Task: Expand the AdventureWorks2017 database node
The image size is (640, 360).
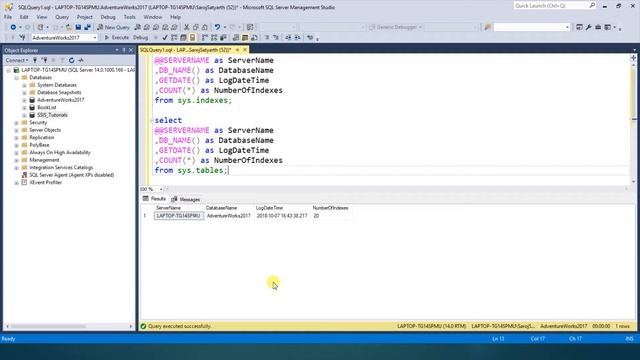Action: tap(24, 100)
